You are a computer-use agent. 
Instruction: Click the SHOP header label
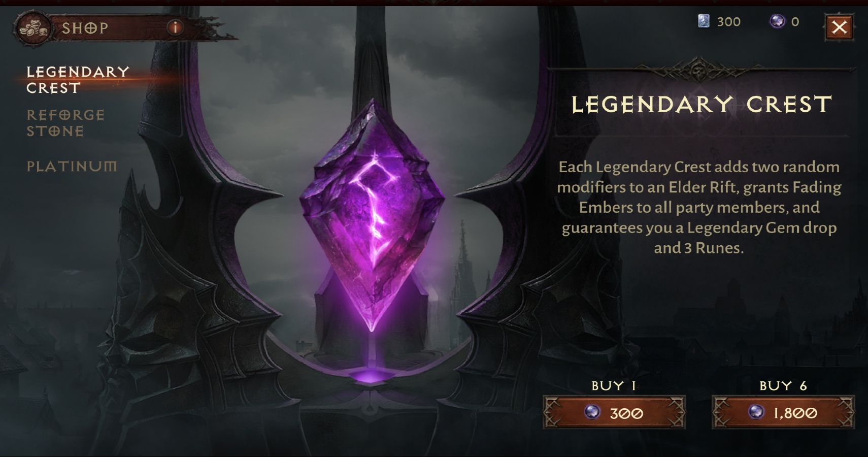coord(85,28)
